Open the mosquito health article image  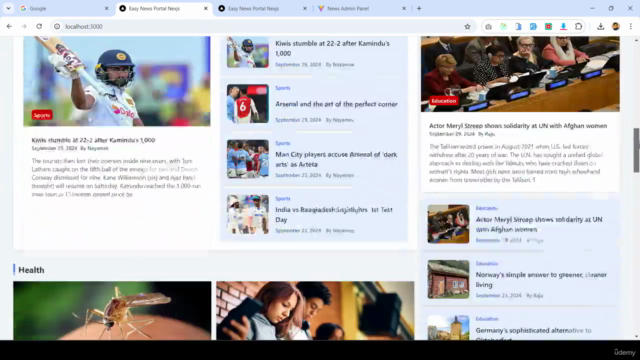pyautogui.click(x=112, y=311)
